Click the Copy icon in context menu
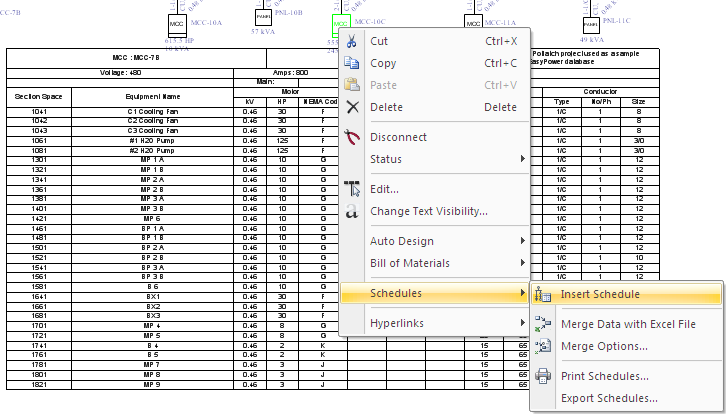This screenshot has height=414, width=726. [351, 64]
